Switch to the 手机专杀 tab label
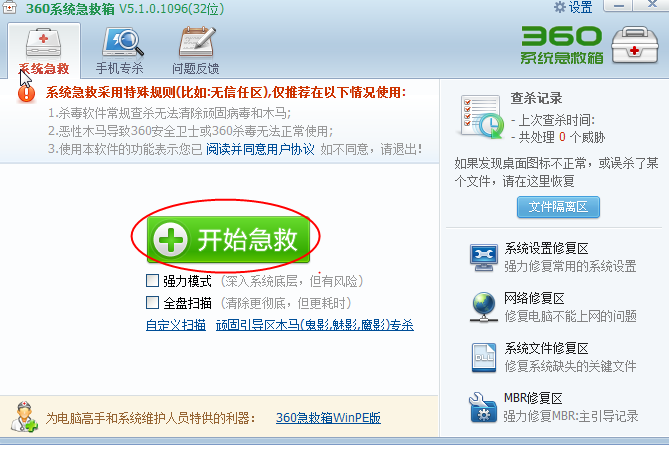This screenshot has height=449, width=669. tap(119, 68)
